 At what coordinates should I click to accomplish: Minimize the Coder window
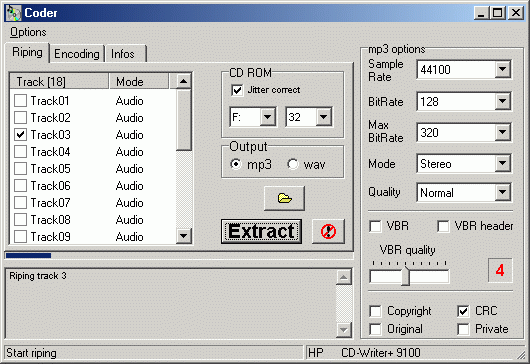(481, 13)
